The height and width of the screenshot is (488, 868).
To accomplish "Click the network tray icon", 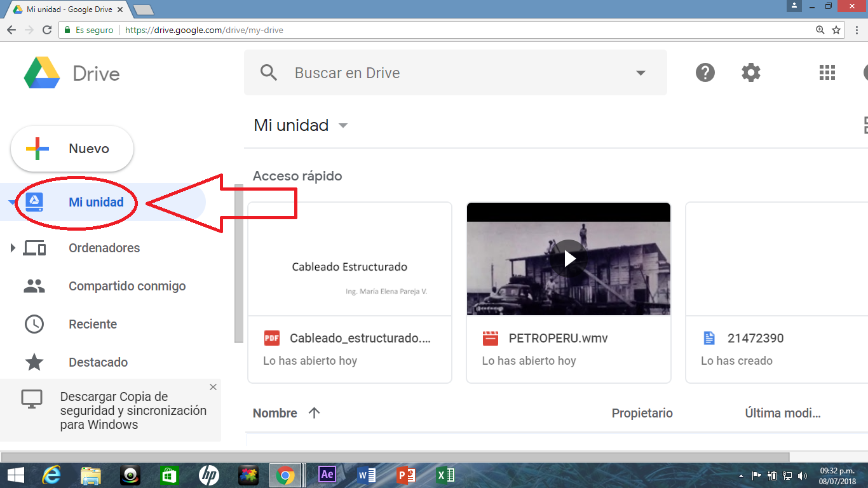I will (x=787, y=475).
